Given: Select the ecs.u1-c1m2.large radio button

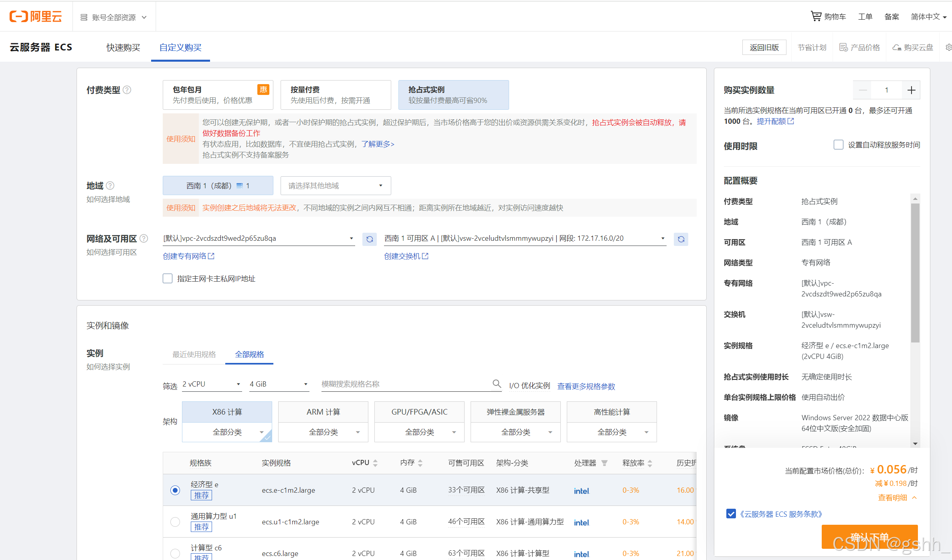Looking at the screenshot, I should tap(175, 522).
